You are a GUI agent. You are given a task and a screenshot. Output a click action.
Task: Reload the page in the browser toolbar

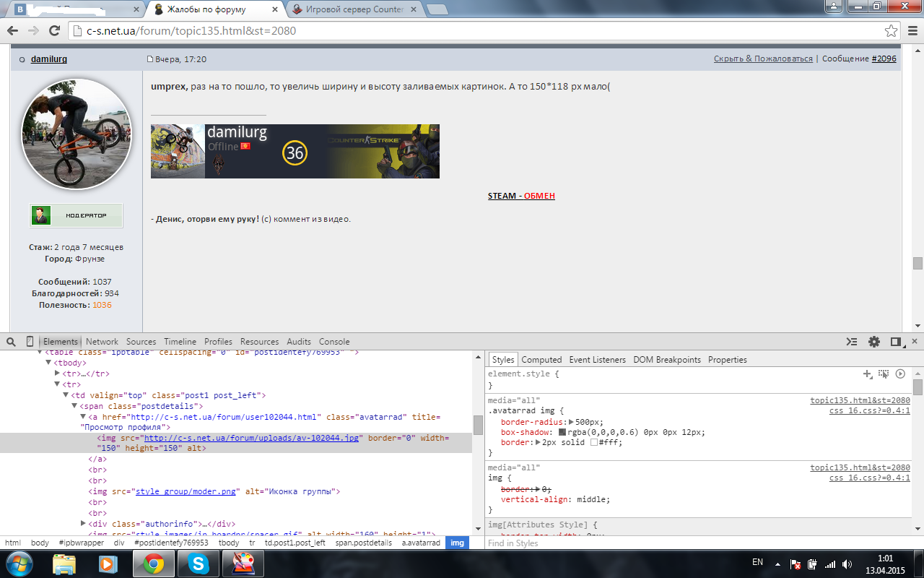click(54, 30)
